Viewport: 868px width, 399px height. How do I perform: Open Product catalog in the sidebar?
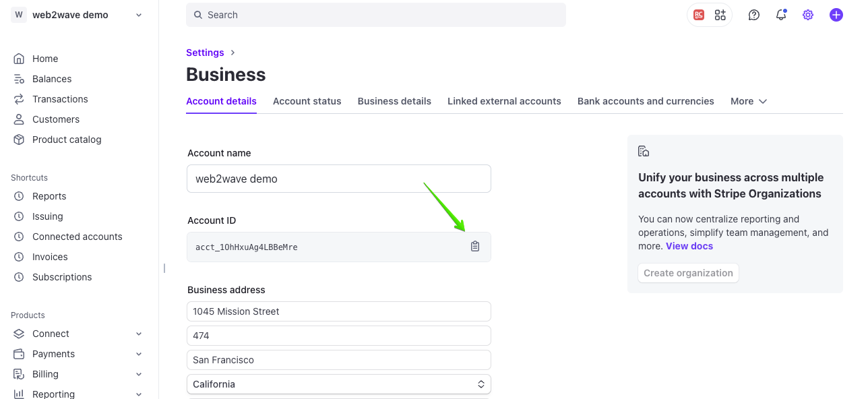tap(67, 140)
